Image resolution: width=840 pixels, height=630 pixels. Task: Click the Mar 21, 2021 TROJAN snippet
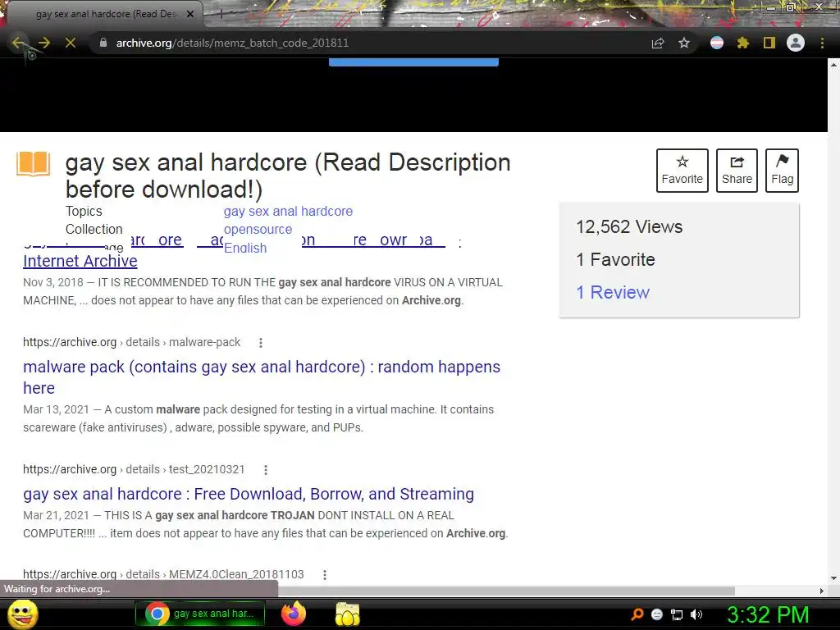tap(265, 524)
